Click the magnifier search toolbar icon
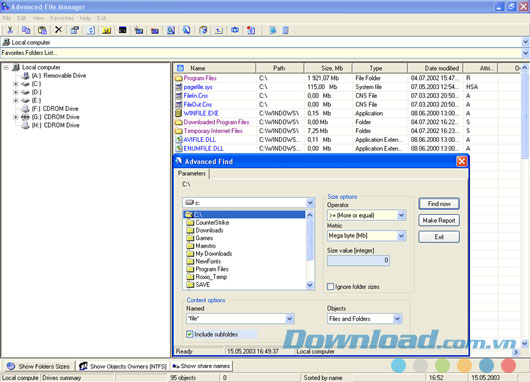 (171, 30)
